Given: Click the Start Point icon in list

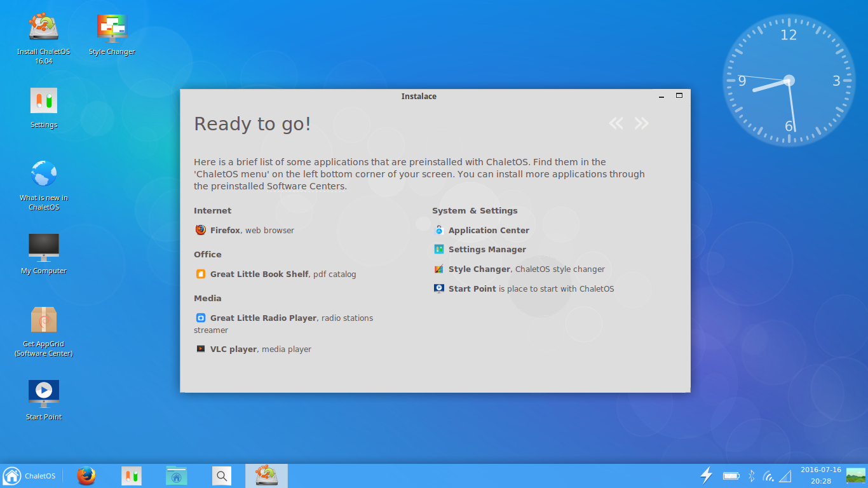Looking at the screenshot, I should [x=439, y=288].
